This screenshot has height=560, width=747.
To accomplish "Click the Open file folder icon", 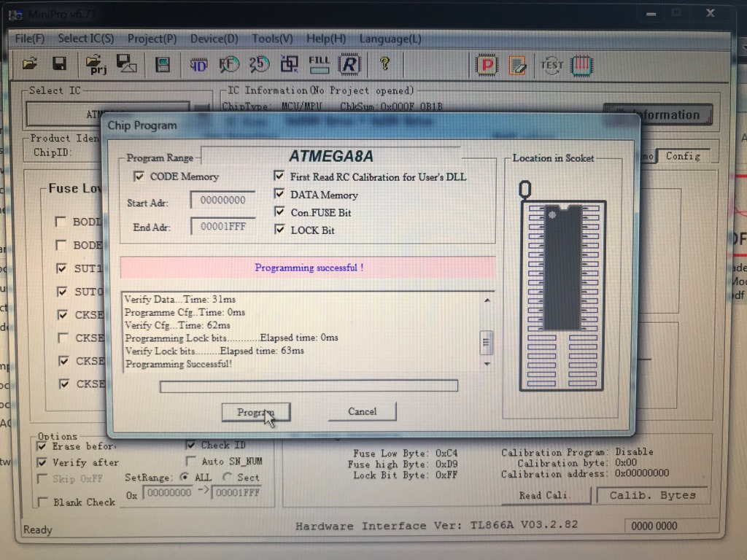I will click(30, 63).
